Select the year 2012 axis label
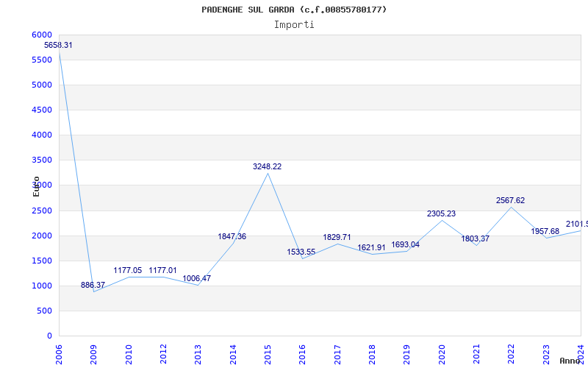588x368 pixels. click(163, 354)
